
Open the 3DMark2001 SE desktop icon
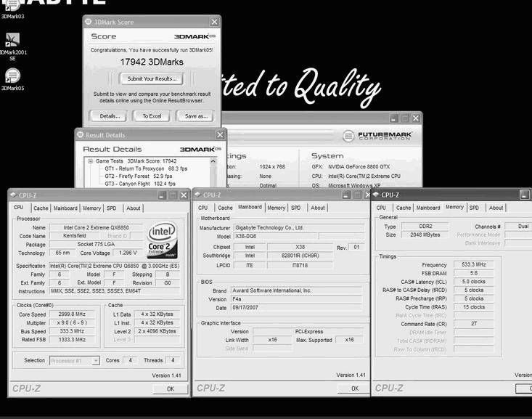(x=12, y=46)
